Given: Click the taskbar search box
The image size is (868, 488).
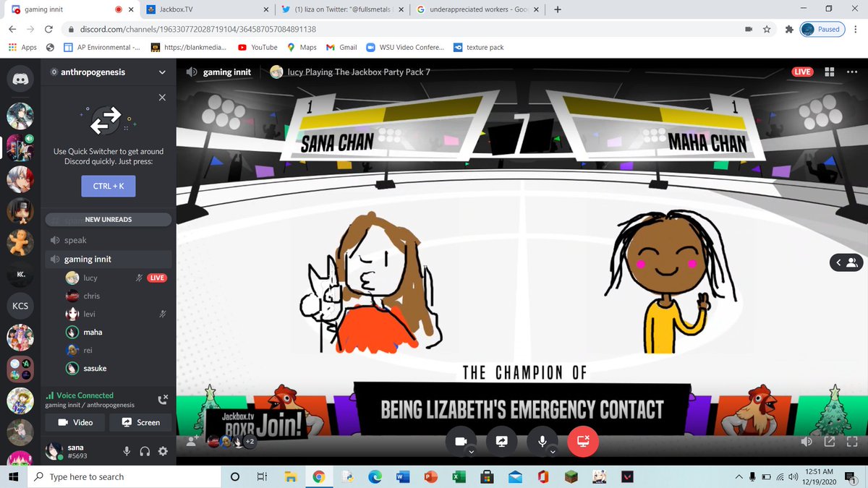Looking at the screenshot, I should [x=123, y=476].
